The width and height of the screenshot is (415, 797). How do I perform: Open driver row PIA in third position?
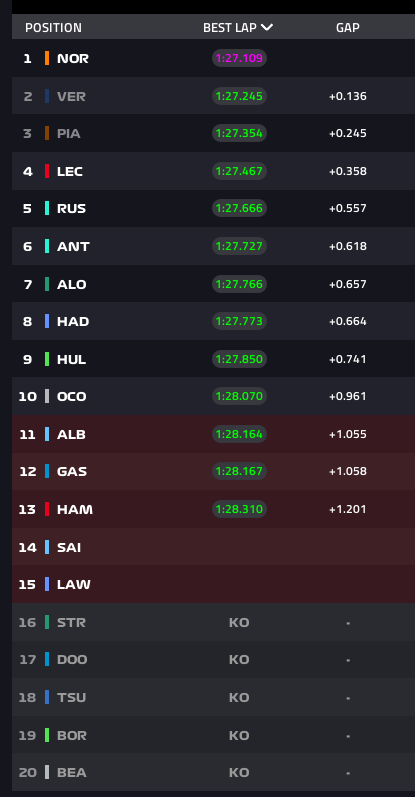[214, 134]
